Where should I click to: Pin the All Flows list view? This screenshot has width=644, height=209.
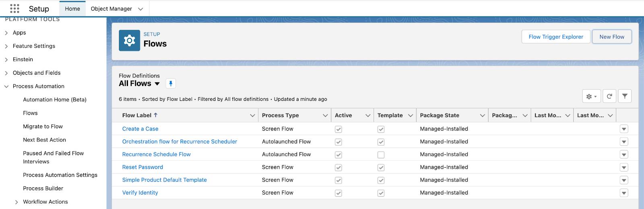point(171,84)
